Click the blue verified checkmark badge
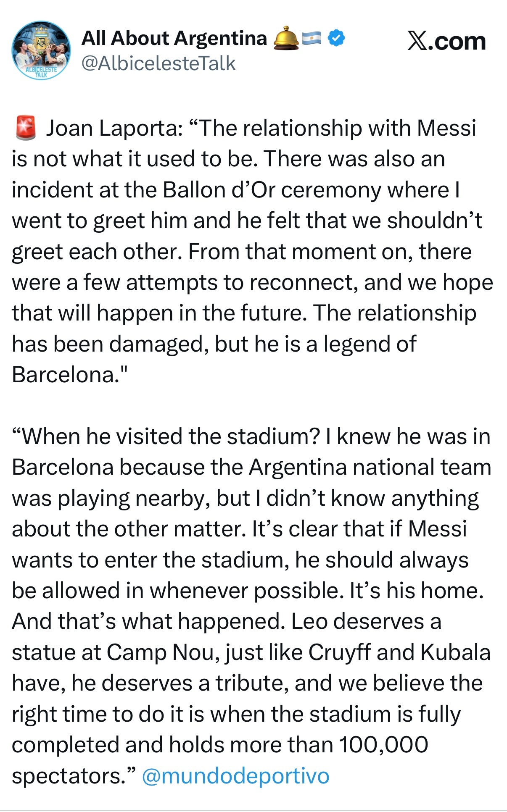The width and height of the screenshot is (507, 812). (x=336, y=38)
